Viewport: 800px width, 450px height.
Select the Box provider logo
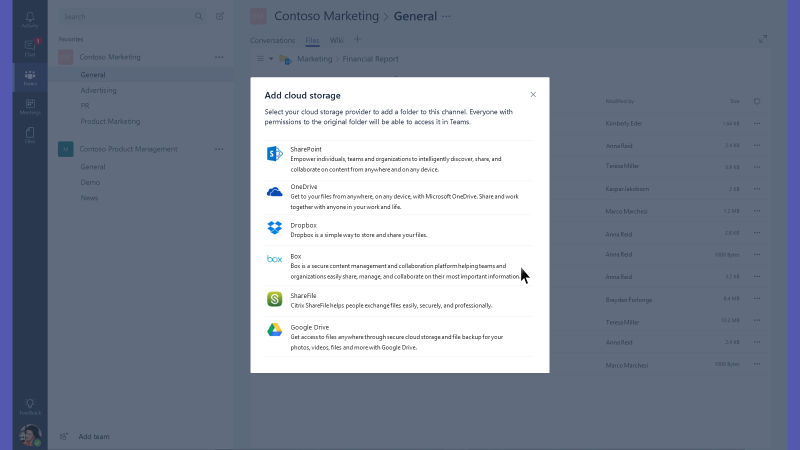click(x=275, y=259)
